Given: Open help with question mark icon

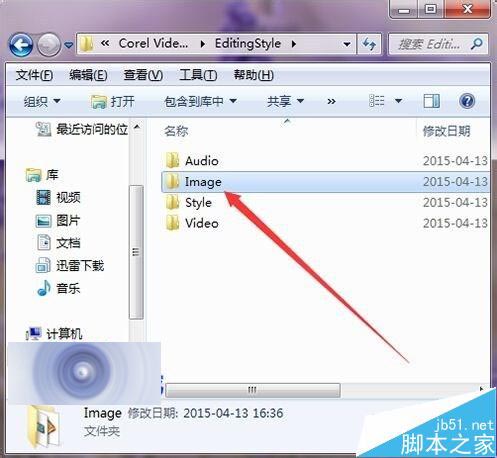Looking at the screenshot, I should (x=467, y=101).
